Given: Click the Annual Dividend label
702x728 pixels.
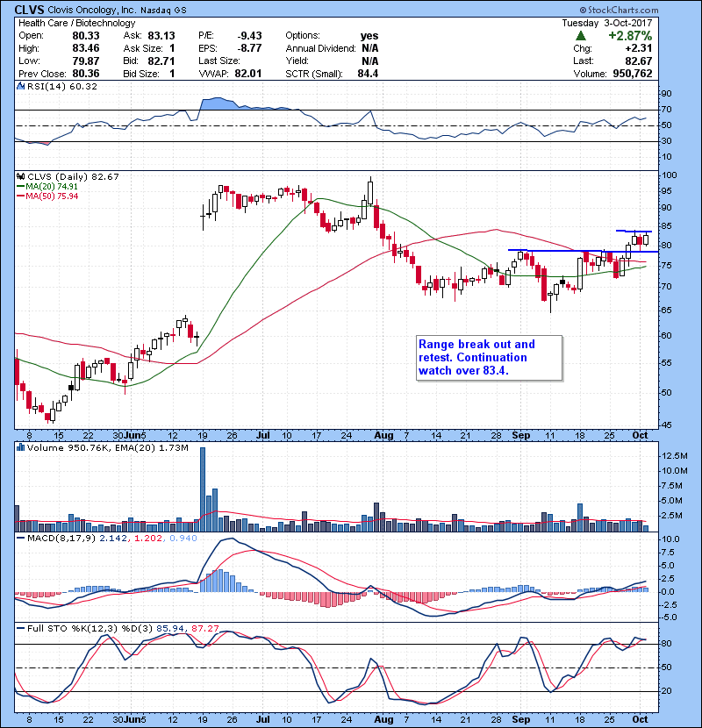Looking at the screenshot, I should coord(320,48).
